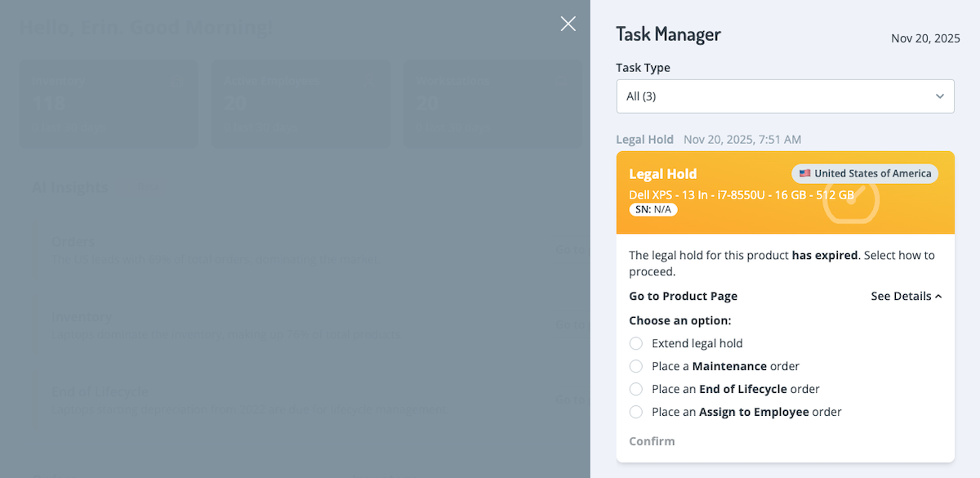980x478 pixels.
Task: Click the timer watermark icon on the Legal Hold card
Action: 850,199
